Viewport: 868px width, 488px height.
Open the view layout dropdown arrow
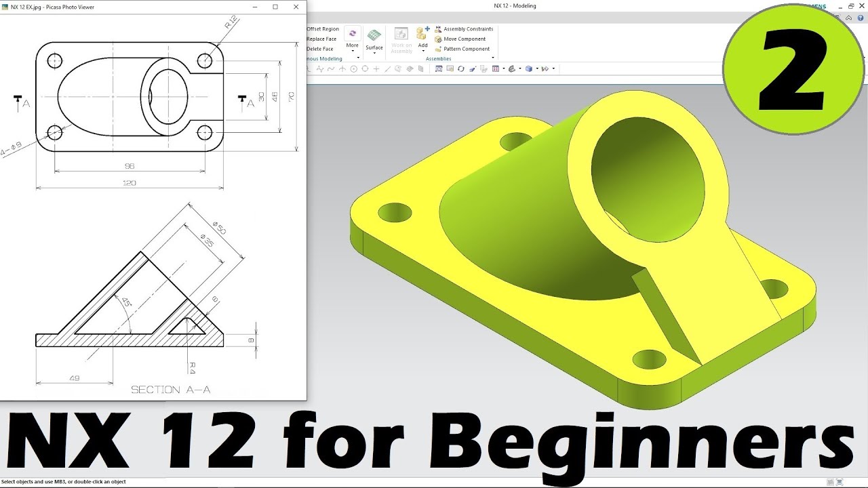coord(504,69)
